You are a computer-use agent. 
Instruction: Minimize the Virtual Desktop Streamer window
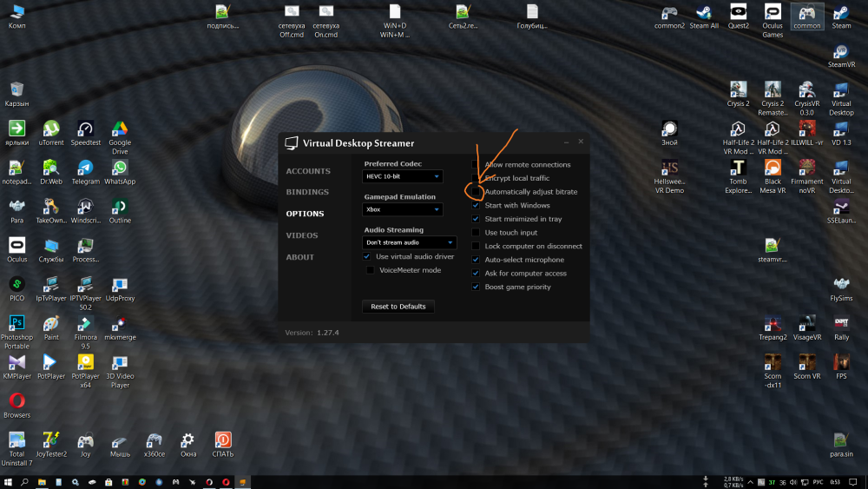tap(566, 142)
